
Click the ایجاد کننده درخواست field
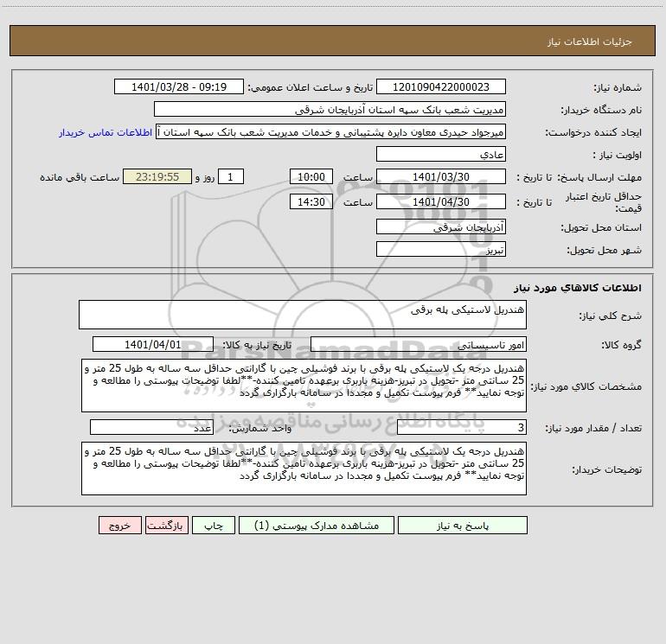coord(330,132)
